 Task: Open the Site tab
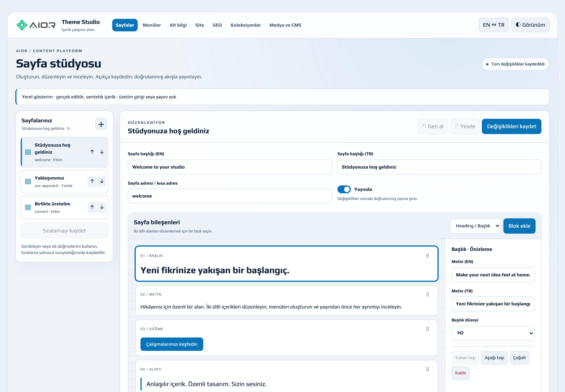pos(200,25)
